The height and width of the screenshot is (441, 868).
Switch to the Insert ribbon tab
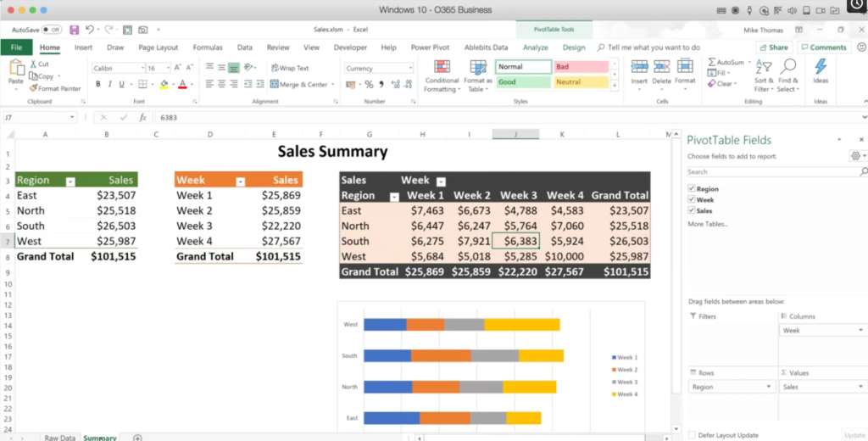point(84,47)
